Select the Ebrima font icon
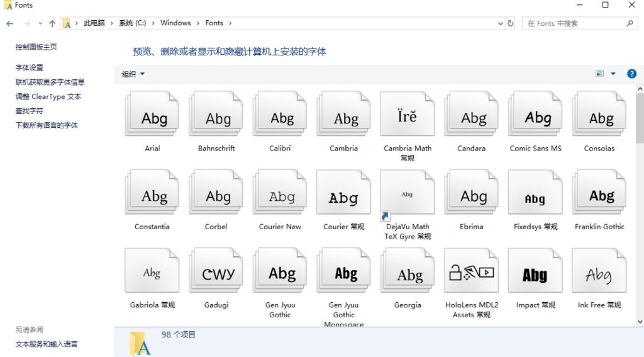This screenshot has height=357, width=644. click(472, 192)
